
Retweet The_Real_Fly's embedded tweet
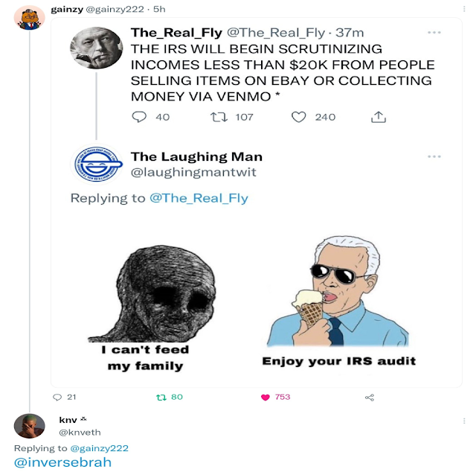pos(219,117)
